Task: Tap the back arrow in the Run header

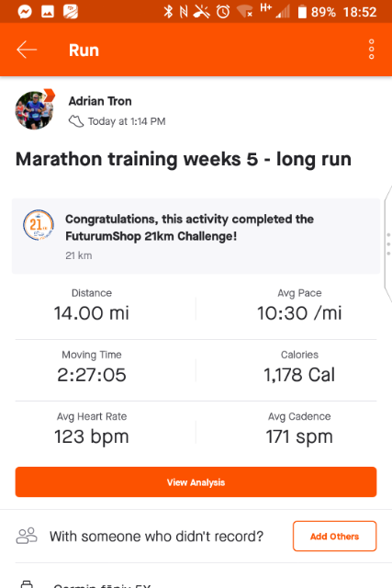Action: 27,50
